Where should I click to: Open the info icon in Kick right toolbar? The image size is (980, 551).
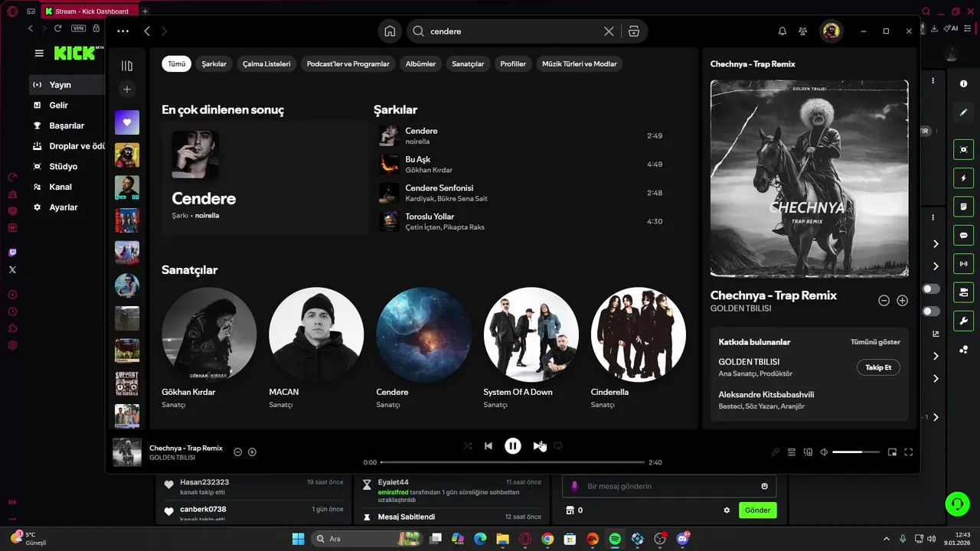pyautogui.click(x=963, y=83)
